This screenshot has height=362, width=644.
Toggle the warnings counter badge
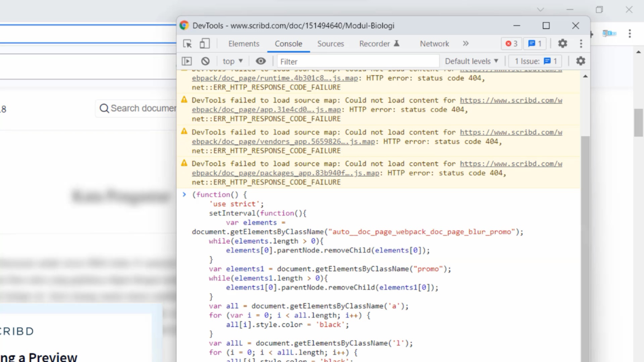point(535,44)
